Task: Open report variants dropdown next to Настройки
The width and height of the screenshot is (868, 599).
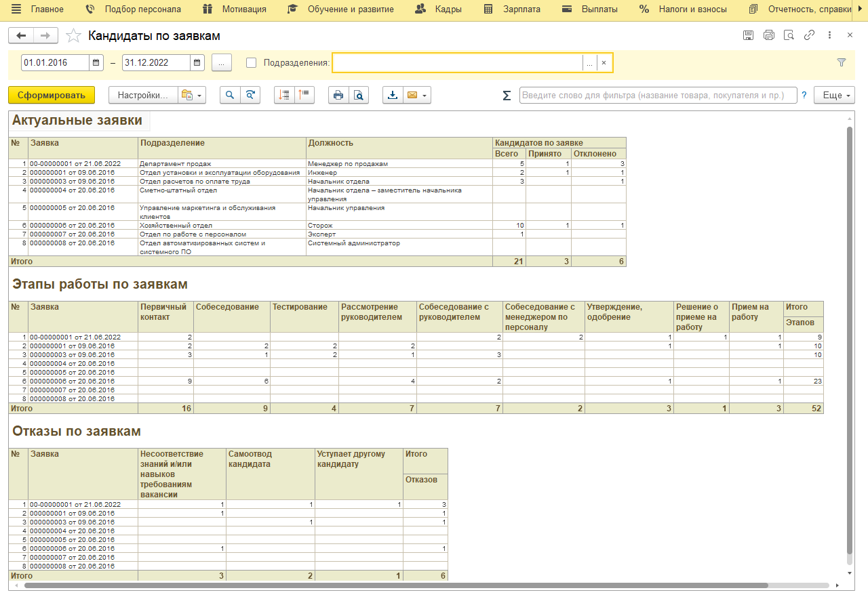Action: pyautogui.click(x=192, y=96)
